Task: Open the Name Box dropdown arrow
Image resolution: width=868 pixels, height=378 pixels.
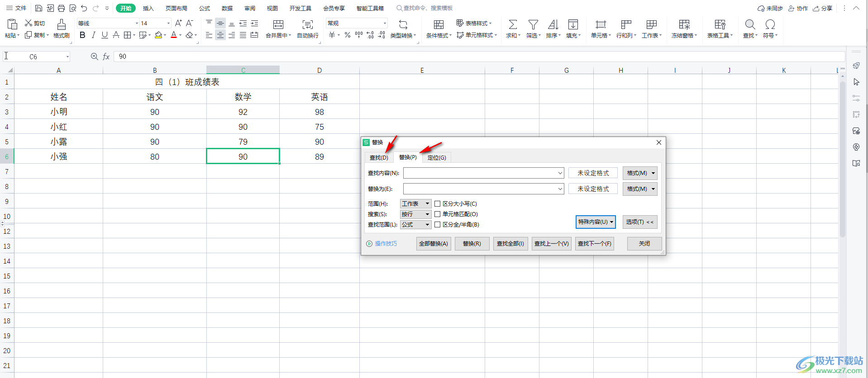Action: [x=67, y=57]
